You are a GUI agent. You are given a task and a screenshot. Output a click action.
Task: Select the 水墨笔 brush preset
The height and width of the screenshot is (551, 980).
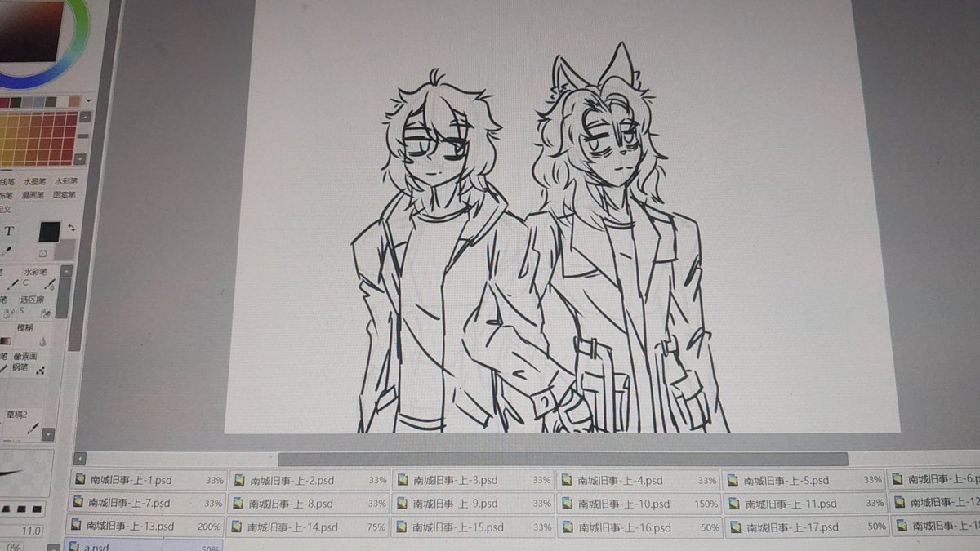(34, 181)
